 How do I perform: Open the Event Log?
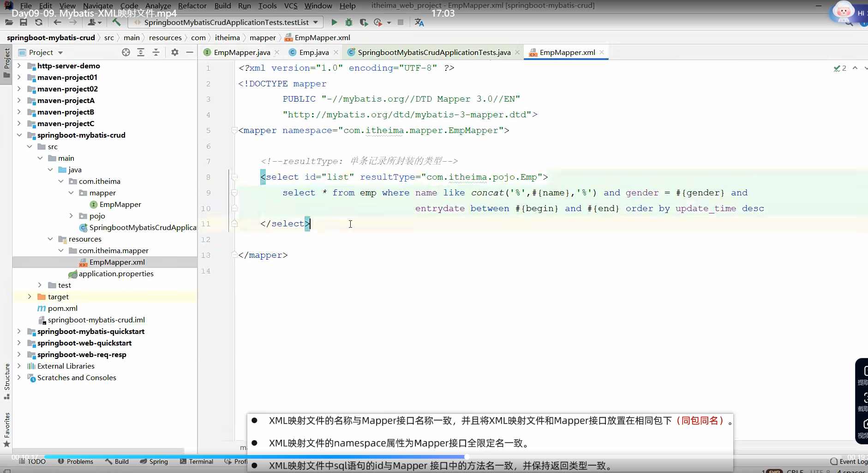click(849, 461)
